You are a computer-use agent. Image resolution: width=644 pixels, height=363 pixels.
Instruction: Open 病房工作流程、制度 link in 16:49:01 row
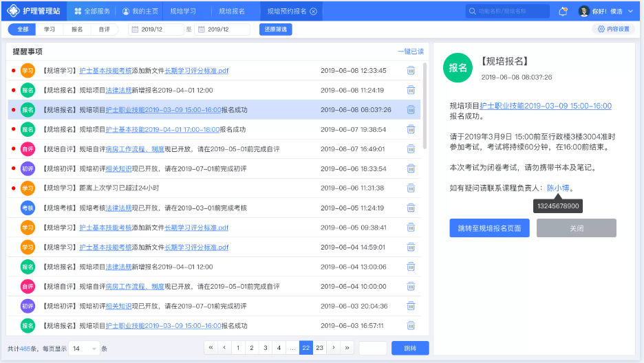tap(135, 149)
